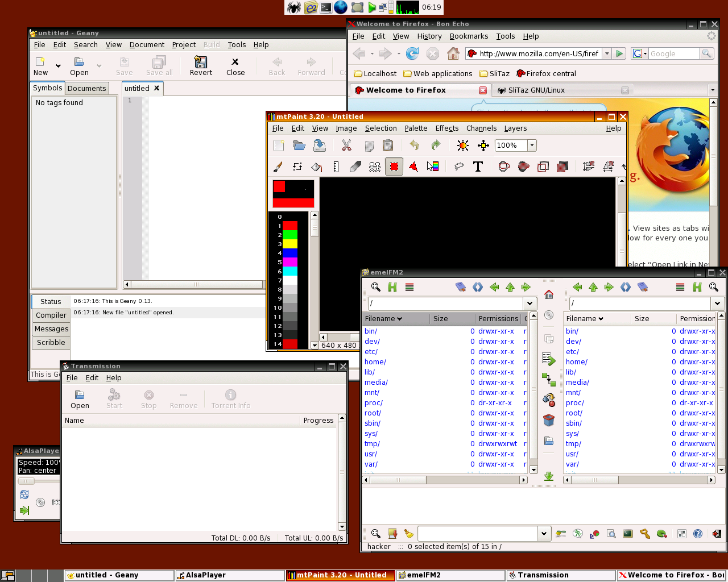This screenshot has width=728, height=582.
Task: Click the Revert icon in Geany toolbar
Action: (x=201, y=66)
